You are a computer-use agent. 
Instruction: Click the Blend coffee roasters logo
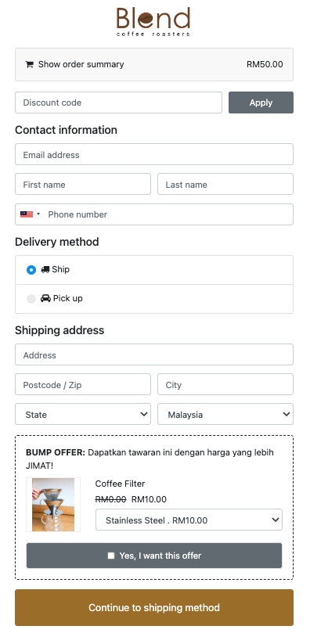153,22
